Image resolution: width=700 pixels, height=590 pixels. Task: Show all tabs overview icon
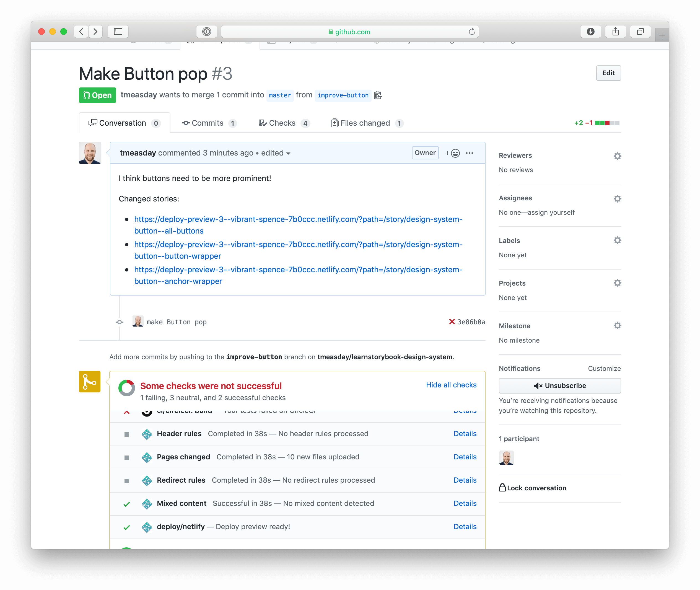point(640,32)
